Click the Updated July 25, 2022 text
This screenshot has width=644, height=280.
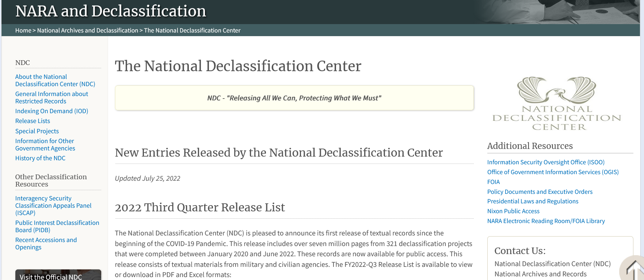148,178
